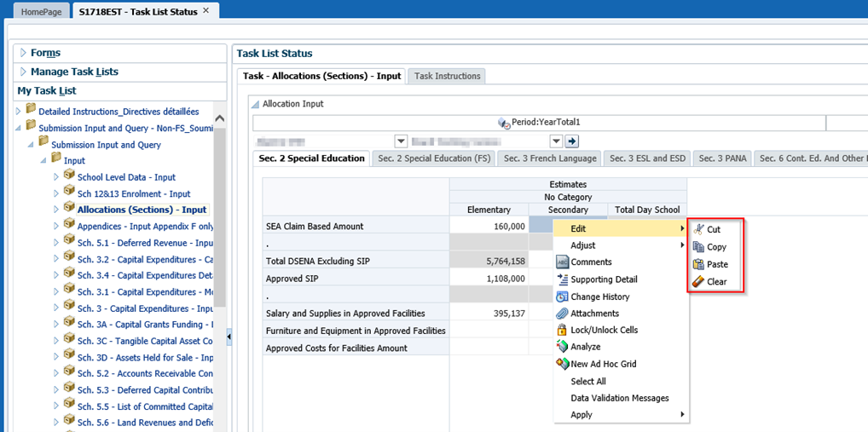Click the Clear eraser icon
Viewport: 868px width, 432px height.
coord(698,281)
